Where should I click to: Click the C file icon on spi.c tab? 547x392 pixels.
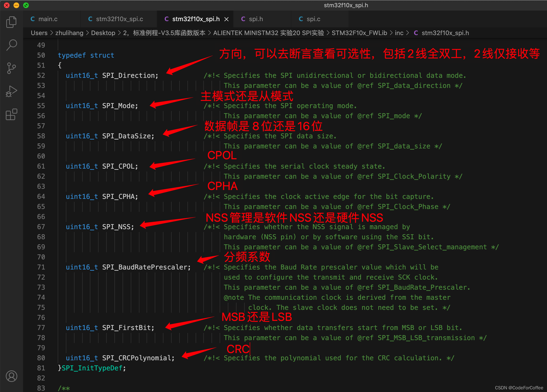[x=300, y=19]
